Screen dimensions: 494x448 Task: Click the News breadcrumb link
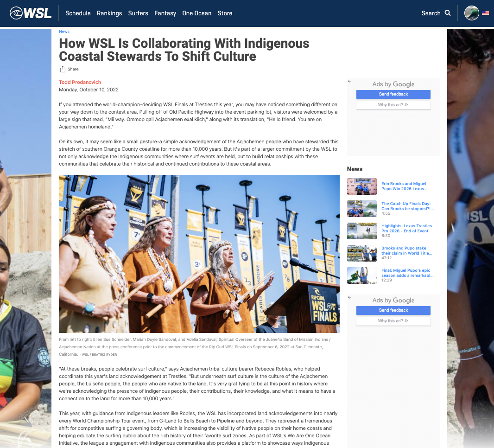(x=64, y=32)
